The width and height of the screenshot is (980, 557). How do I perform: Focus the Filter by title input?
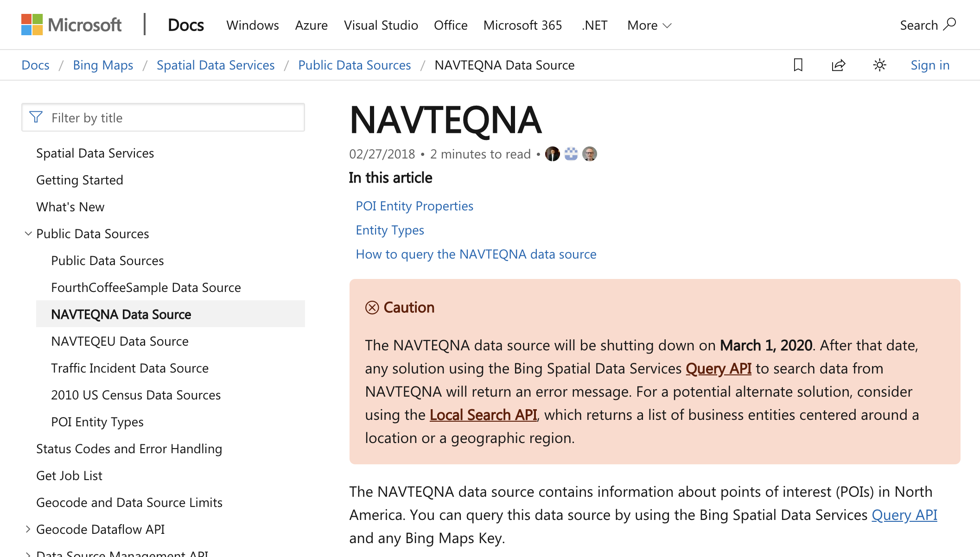pos(163,117)
